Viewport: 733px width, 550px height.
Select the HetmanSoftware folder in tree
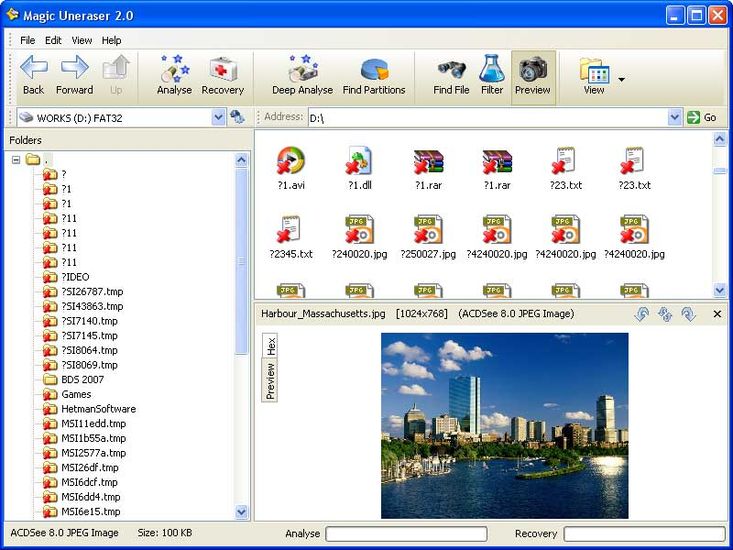click(x=97, y=409)
